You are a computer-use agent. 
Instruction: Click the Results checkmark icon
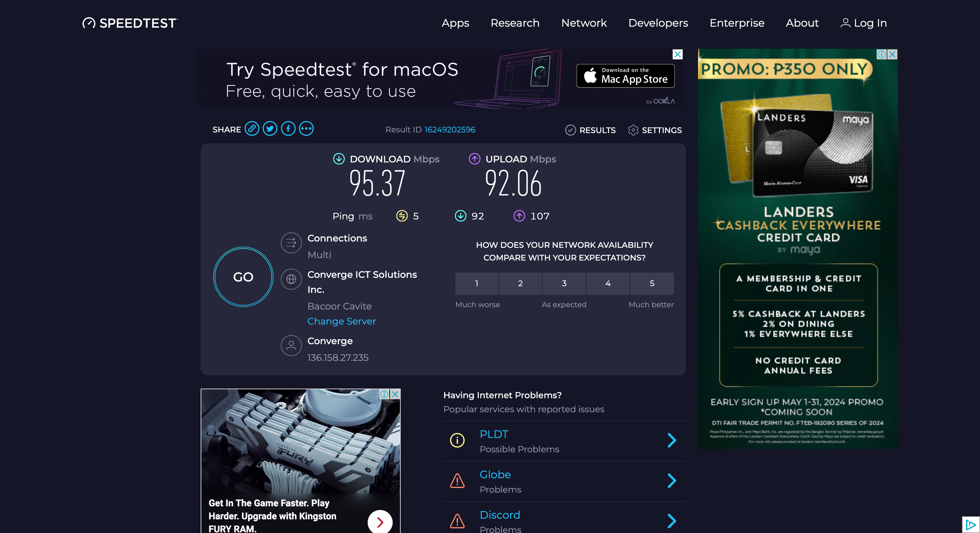coord(570,130)
